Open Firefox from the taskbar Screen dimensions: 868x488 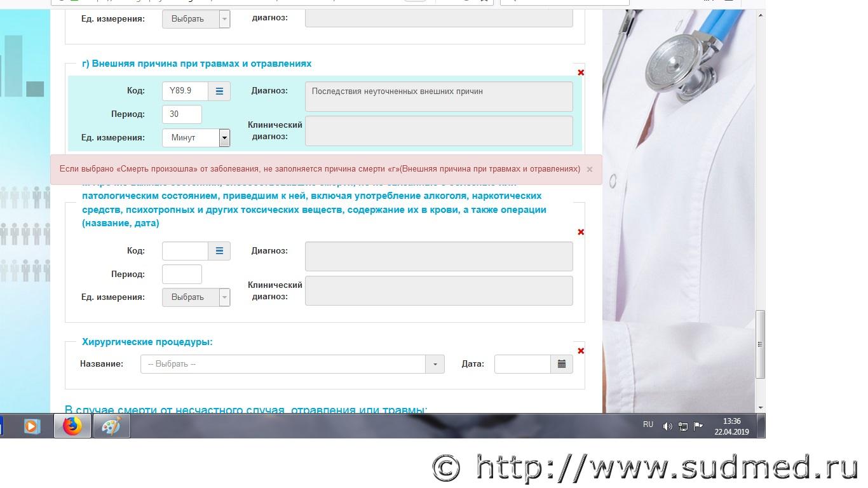pos(72,426)
